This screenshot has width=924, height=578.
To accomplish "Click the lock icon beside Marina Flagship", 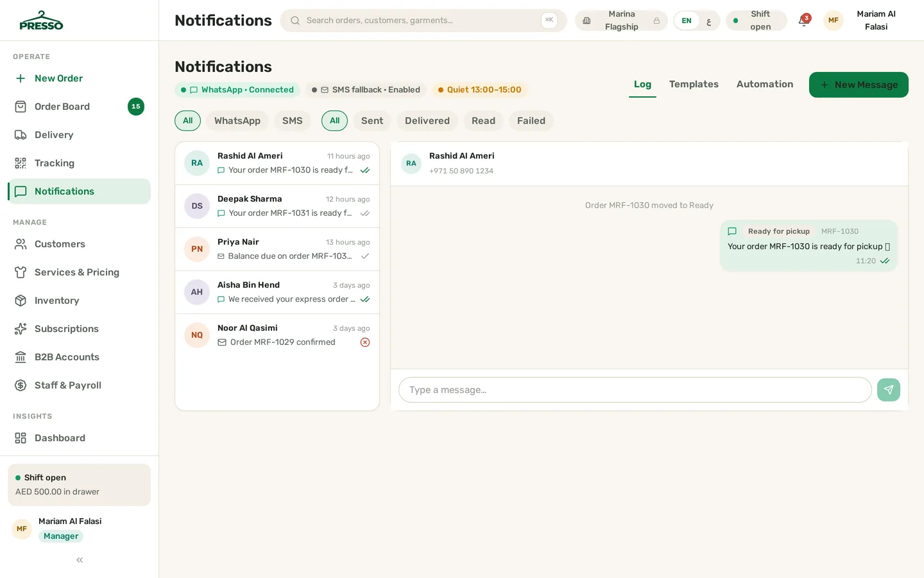I will tap(656, 21).
